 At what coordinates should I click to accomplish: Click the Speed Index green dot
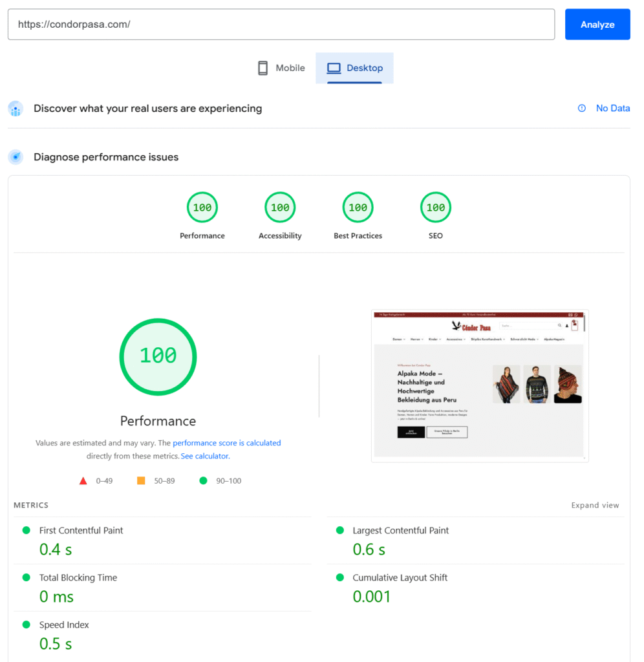pyautogui.click(x=26, y=625)
